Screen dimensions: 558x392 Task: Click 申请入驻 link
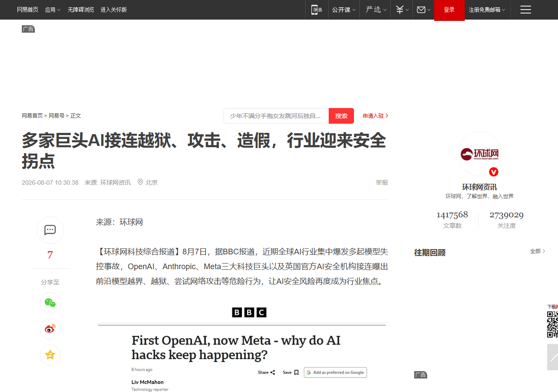(375, 116)
